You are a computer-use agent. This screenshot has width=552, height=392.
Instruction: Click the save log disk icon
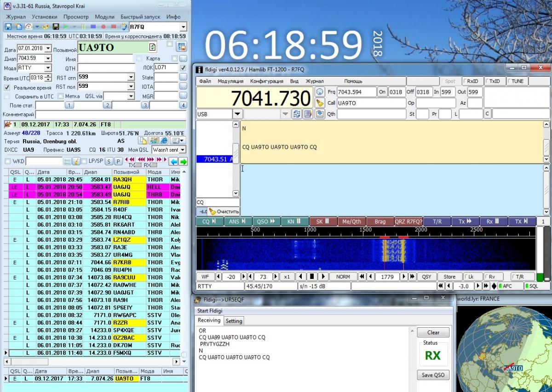(56, 27)
